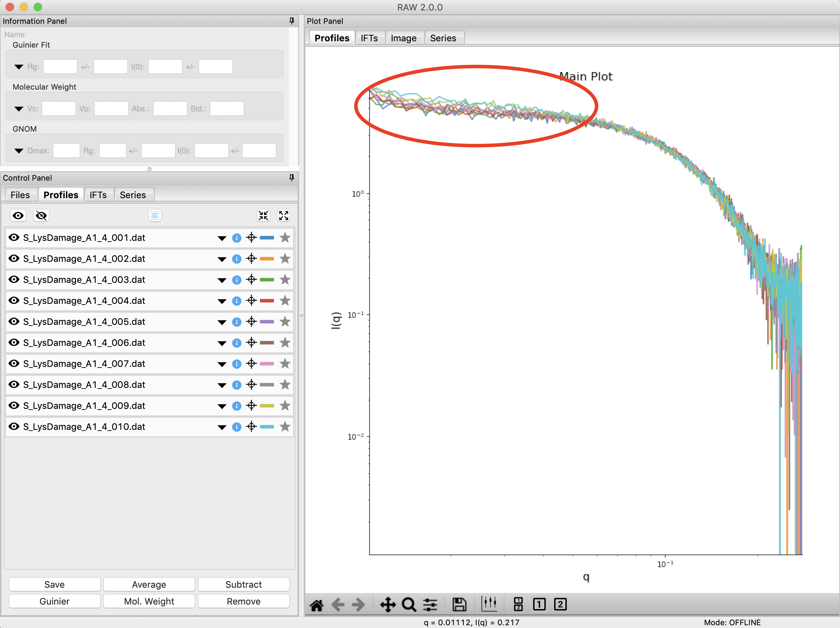Open color swatch for S_LysDamage_A1_4_004.dat
The height and width of the screenshot is (628, 840).
pos(267,301)
